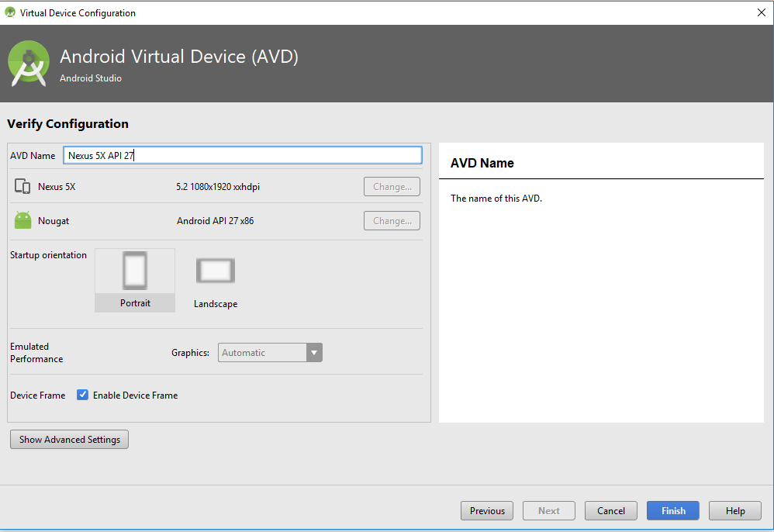Click the 'Nougat' label text

click(x=54, y=220)
